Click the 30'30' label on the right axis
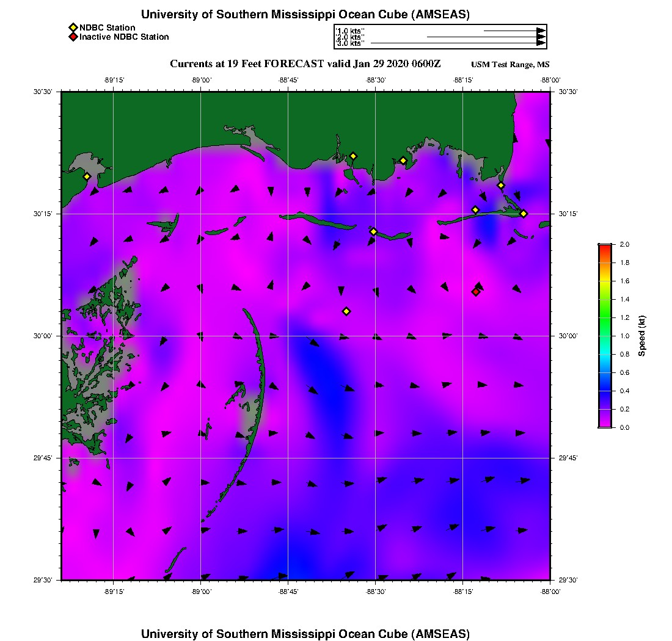The height and width of the screenshot is (641, 672). tap(568, 92)
